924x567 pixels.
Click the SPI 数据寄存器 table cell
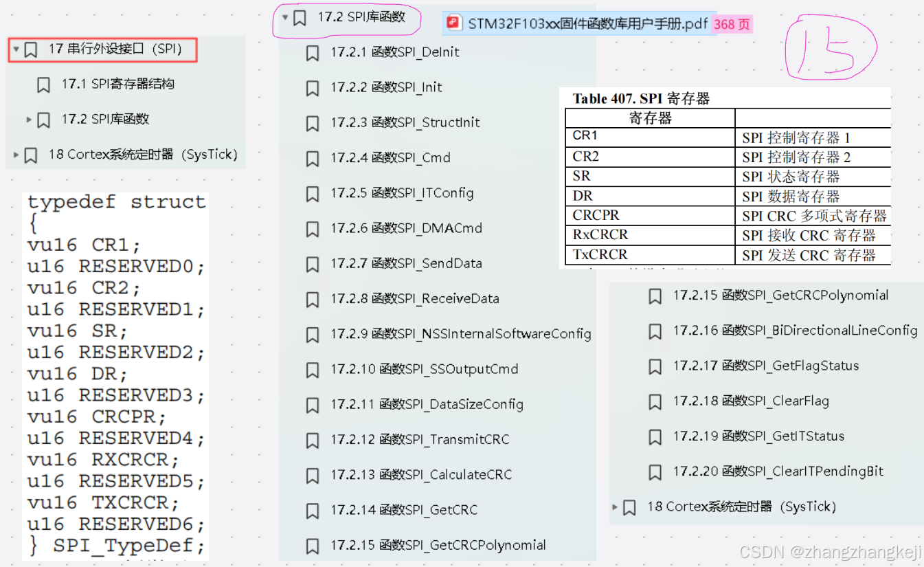pyautogui.click(x=813, y=196)
